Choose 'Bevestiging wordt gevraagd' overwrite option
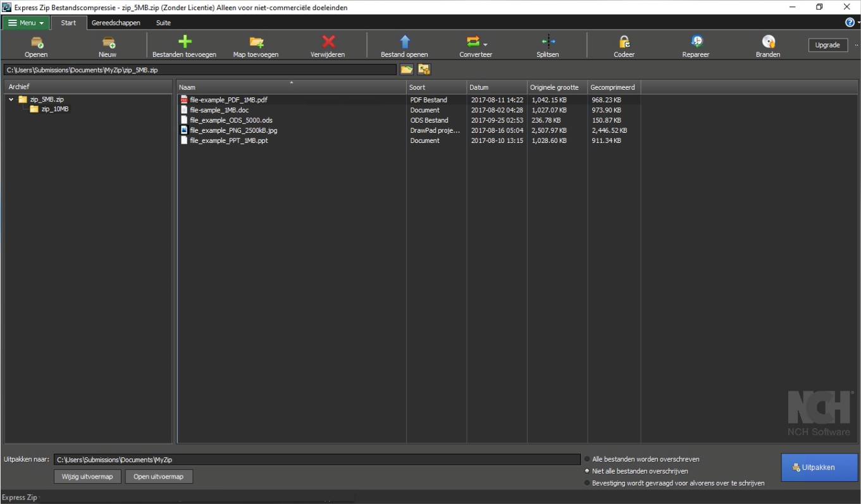The height and width of the screenshot is (504, 861). (x=587, y=483)
